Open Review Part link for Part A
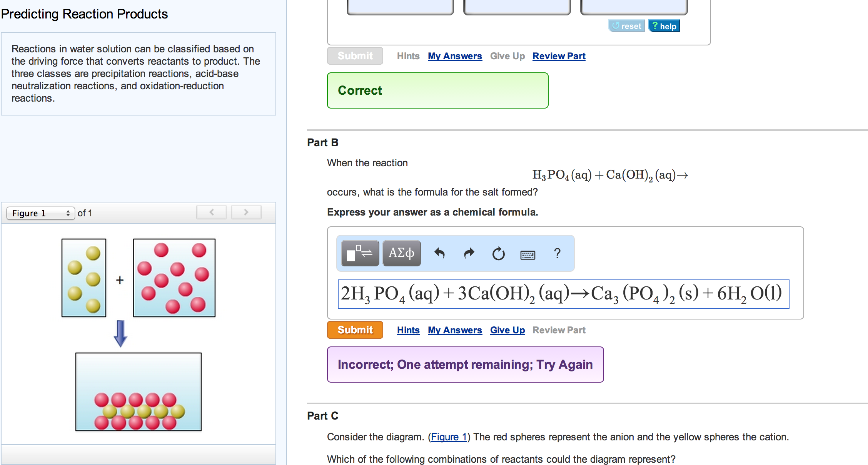 click(559, 56)
